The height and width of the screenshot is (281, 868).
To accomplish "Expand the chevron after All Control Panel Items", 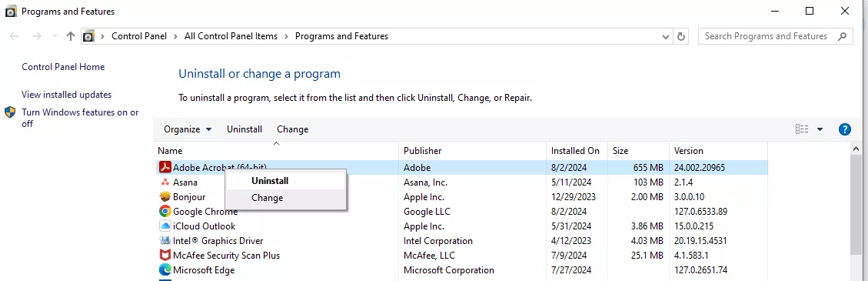I will [286, 37].
